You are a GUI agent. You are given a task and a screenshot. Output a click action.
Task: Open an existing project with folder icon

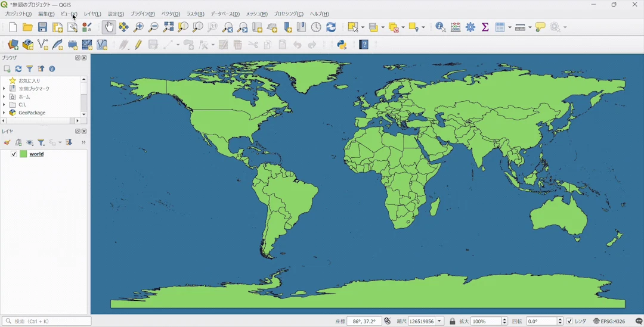(x=27, y=27)
